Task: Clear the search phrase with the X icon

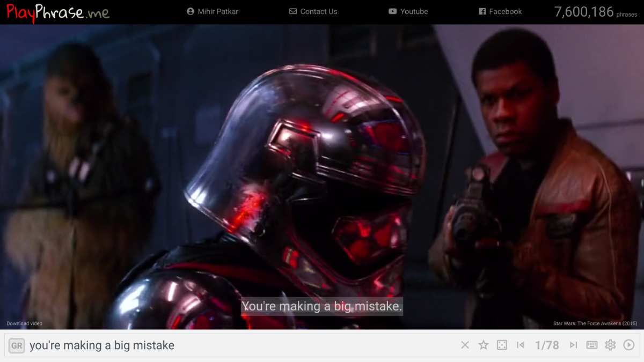Action: click(465, 345)
